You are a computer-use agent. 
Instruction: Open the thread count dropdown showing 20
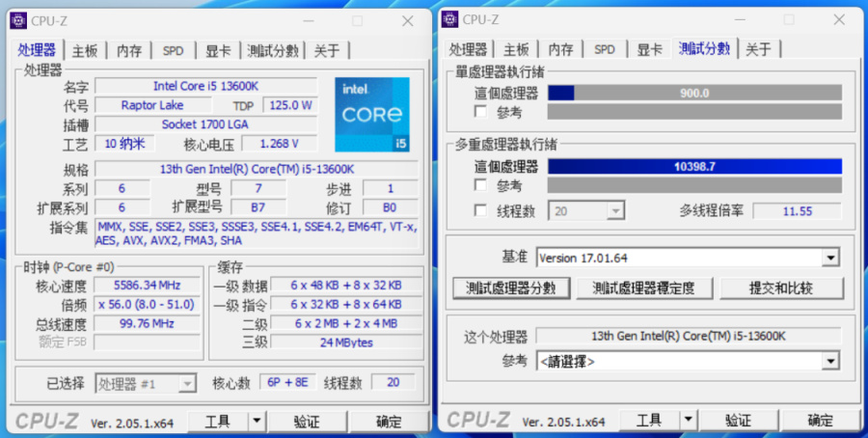point(586,211)
